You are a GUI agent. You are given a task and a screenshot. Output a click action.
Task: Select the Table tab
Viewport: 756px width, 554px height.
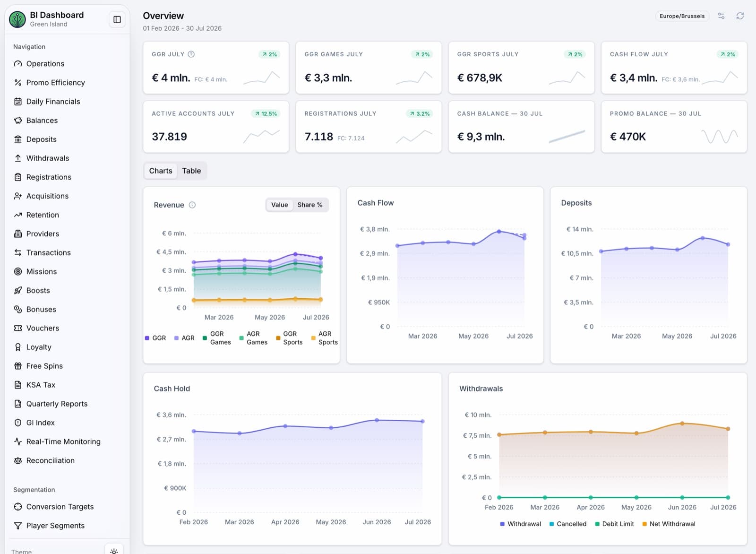click(x=191, y=171)
